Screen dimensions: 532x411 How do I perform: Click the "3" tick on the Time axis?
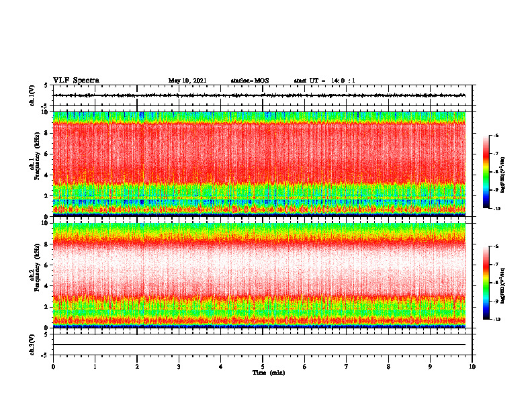coord(179,367)
